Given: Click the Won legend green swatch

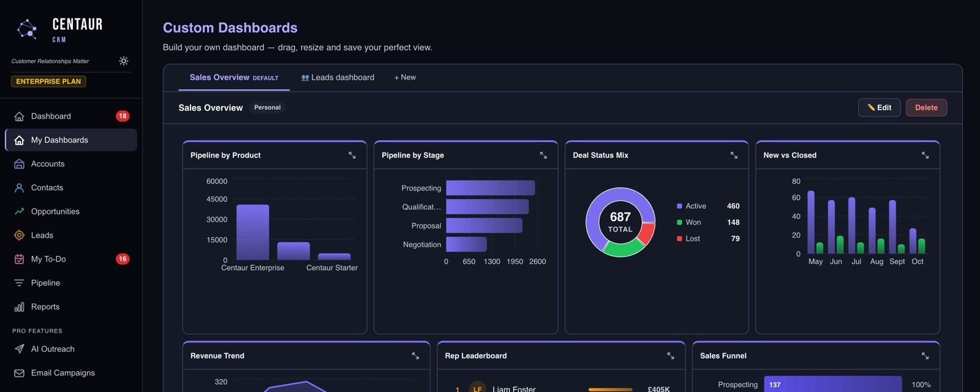Looking at the screenshot, I should [679, 222].
